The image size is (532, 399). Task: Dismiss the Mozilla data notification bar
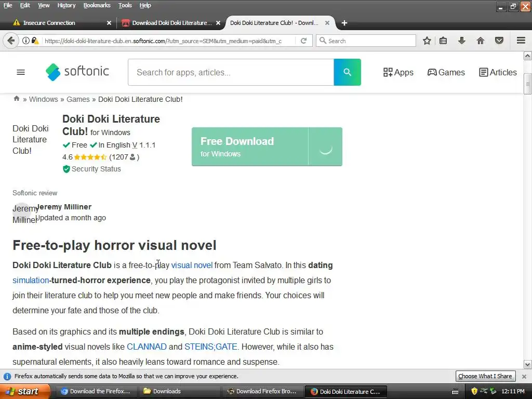click(x=524, y=376)
